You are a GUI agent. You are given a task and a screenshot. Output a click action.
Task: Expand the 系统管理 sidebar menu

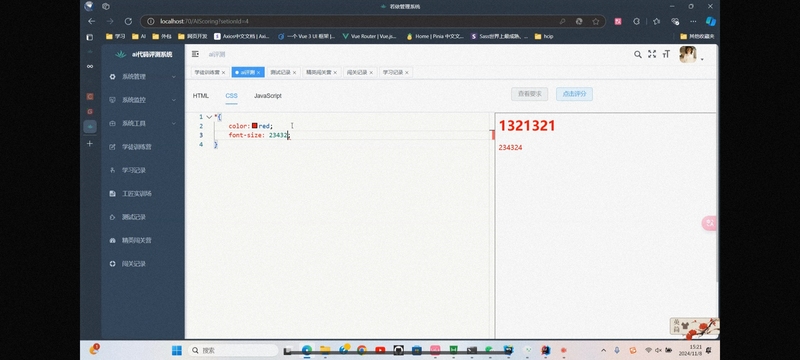143,76
